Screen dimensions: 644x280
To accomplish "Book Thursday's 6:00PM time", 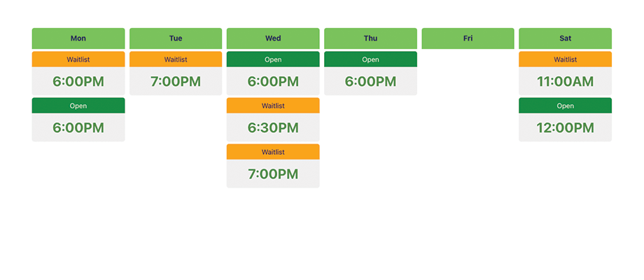I will (370, 81).
